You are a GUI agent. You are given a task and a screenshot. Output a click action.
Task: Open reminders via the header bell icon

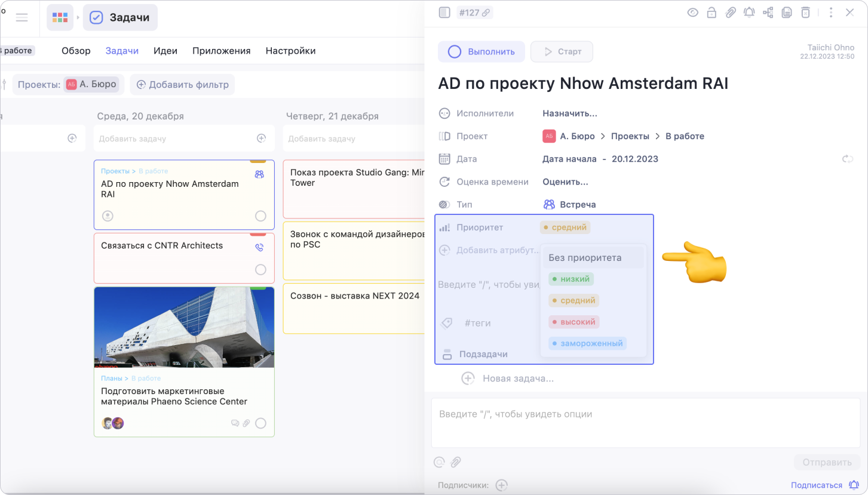tap(749, 13)
